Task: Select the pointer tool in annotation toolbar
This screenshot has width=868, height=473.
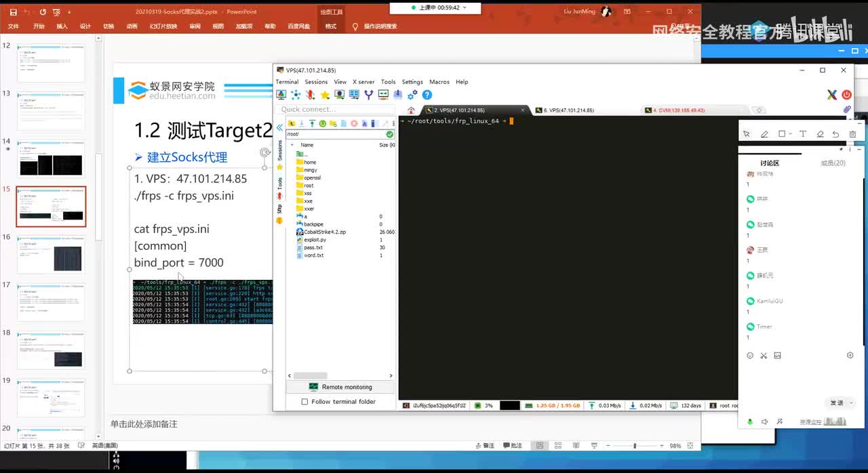Action: coord(747,134)
